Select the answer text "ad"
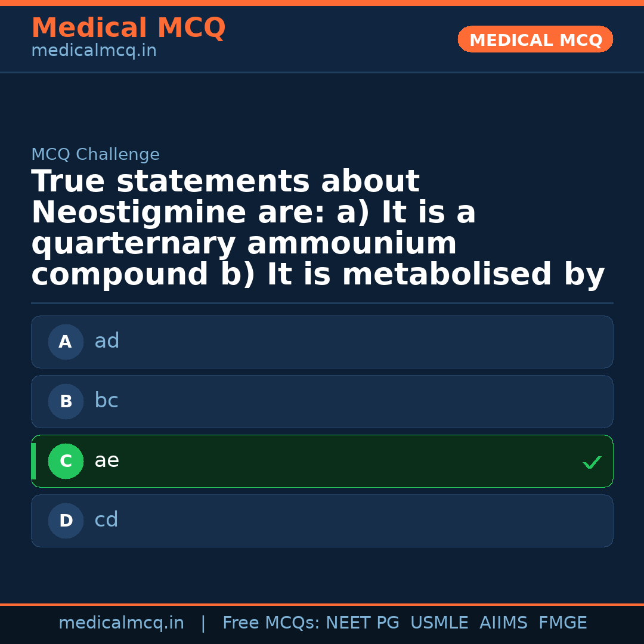 (107, 341)
